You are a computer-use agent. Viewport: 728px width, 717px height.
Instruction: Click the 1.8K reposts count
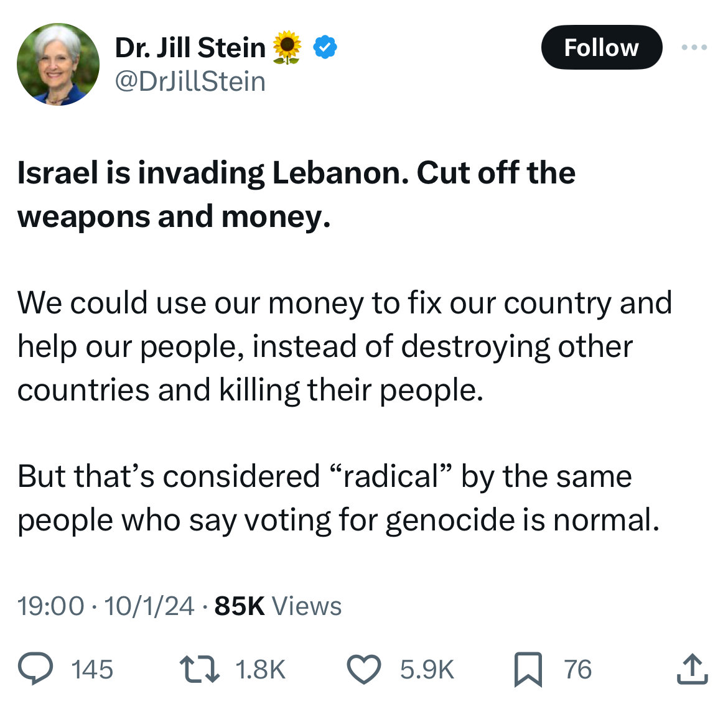tap(260, 669)
